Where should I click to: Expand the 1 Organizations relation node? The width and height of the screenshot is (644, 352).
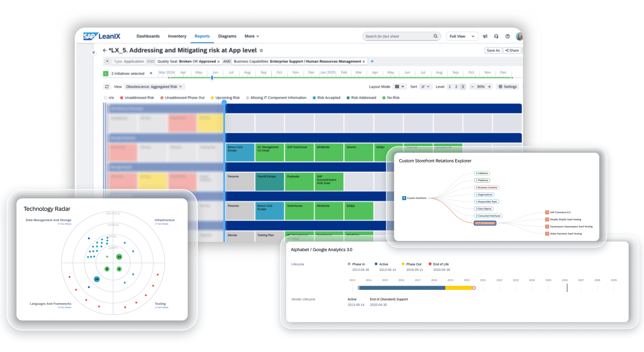pyautogui.click(x=484, y=195)
